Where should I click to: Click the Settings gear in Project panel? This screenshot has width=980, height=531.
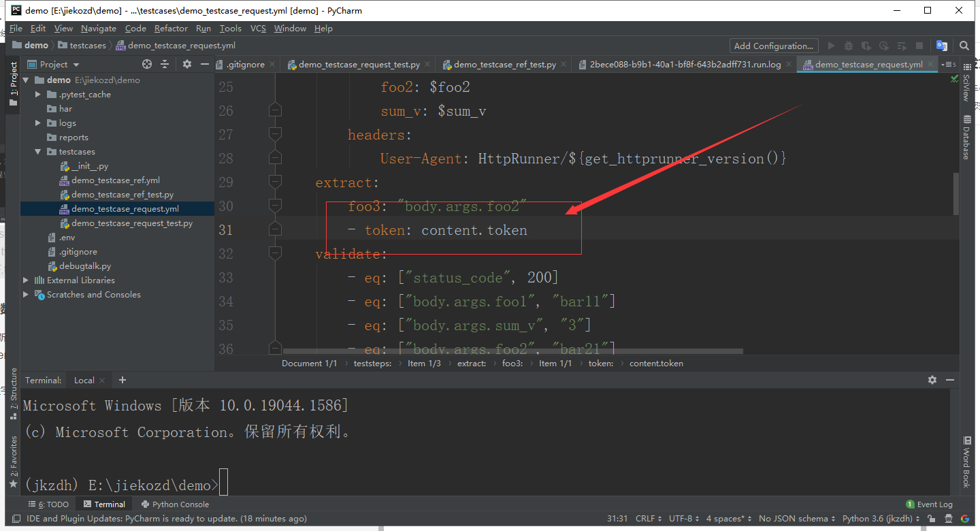[186, 64]
